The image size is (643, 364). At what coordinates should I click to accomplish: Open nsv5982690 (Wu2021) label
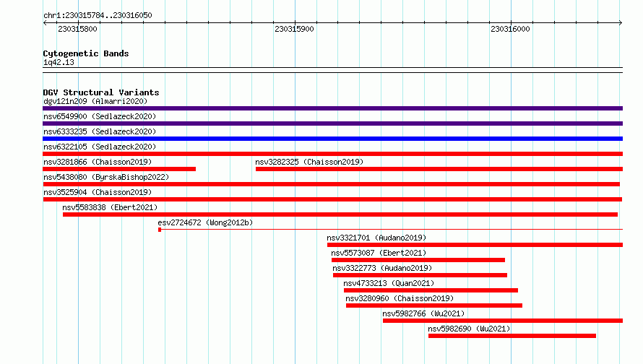coord(469,329)
